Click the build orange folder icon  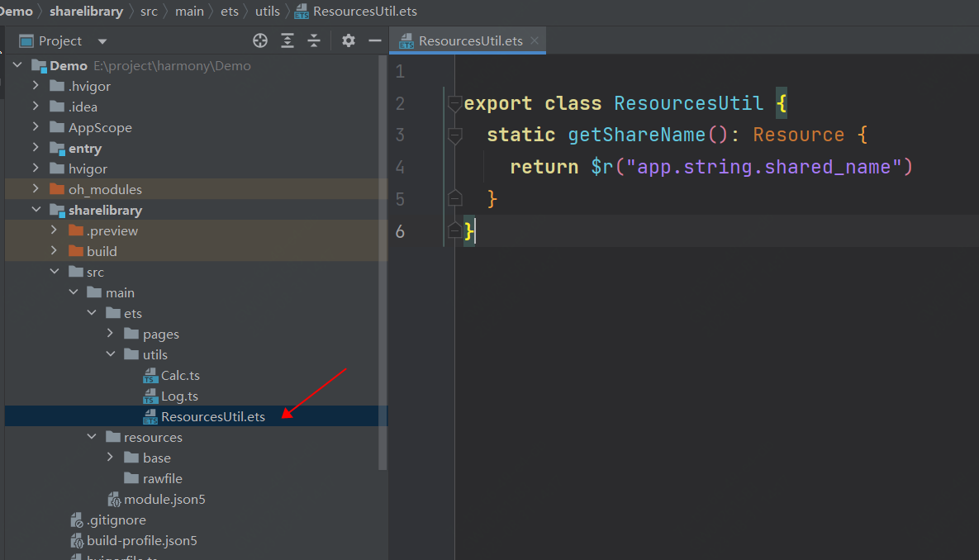[75, 251]
